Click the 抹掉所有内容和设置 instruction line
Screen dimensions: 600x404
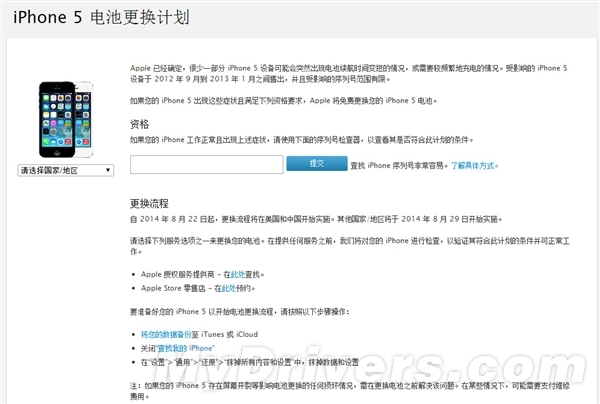pos(250,362)
